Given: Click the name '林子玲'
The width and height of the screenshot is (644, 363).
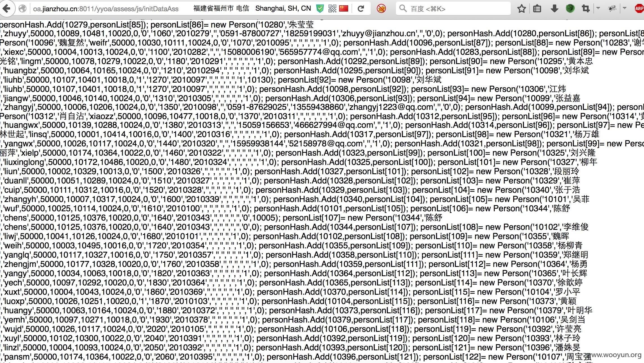Looking at the screenshot, I should coord(568,338).
